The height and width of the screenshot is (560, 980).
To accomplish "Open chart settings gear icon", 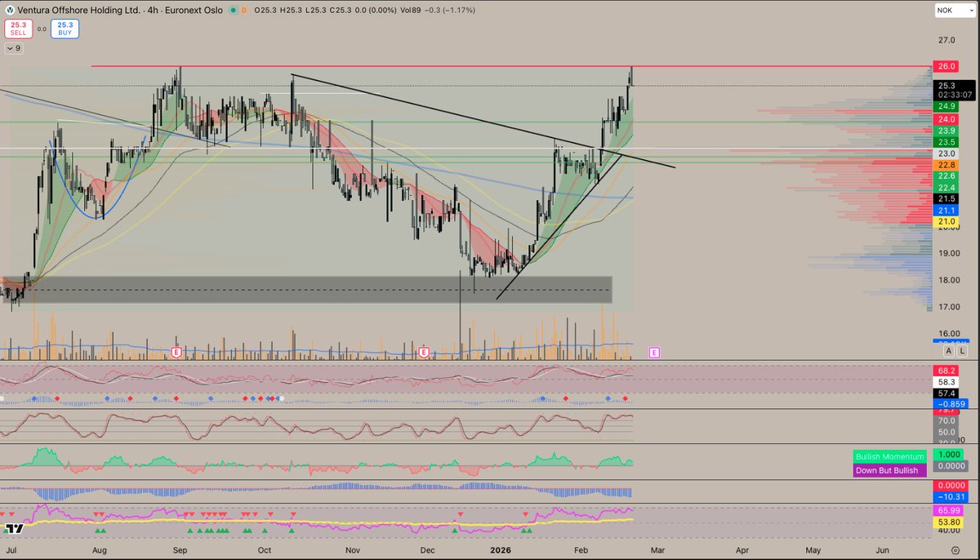I will (955, 552).
